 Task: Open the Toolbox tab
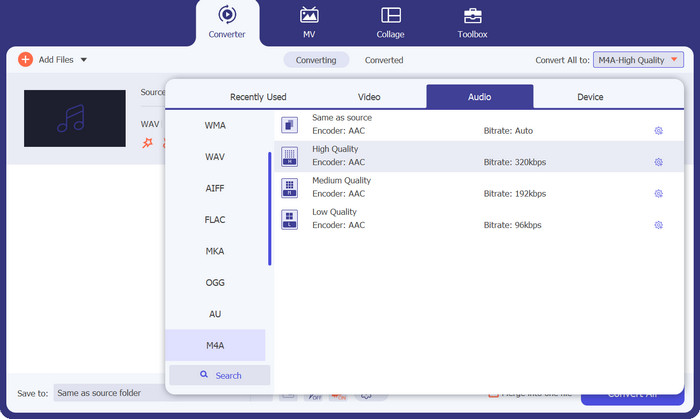coord(472,22)
